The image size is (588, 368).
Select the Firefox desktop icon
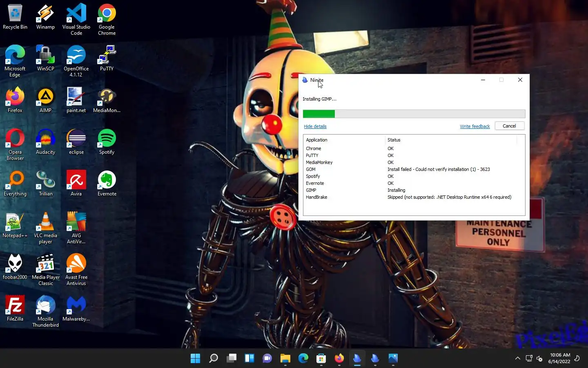(x=15, y=100)
